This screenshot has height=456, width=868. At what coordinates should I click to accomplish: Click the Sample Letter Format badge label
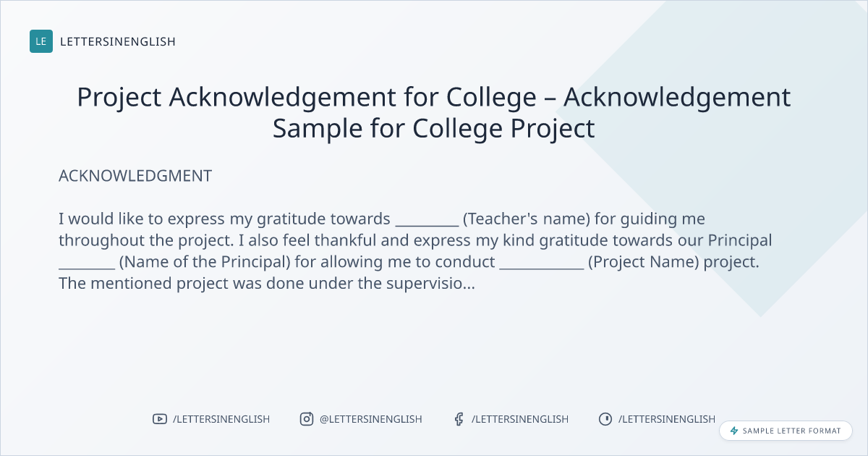pos(792,431)
